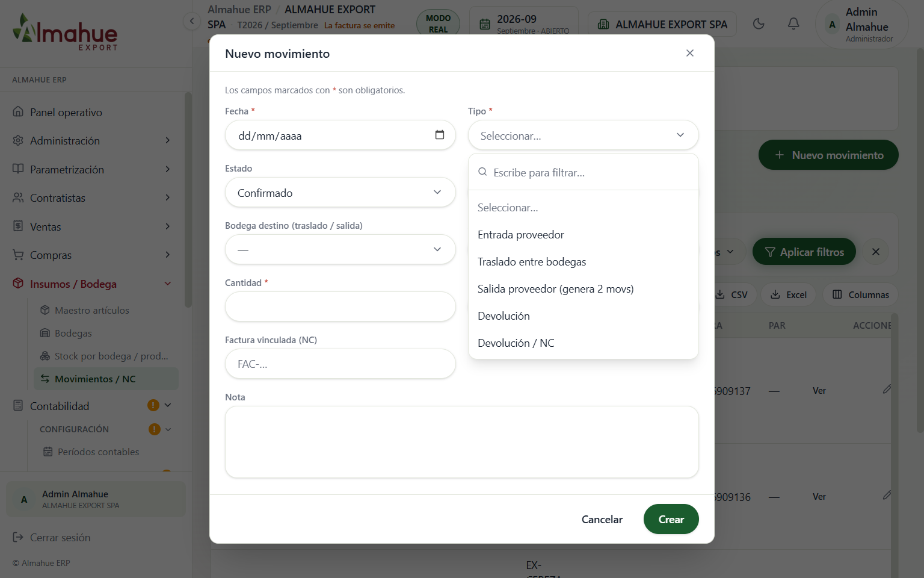The height and width of the screenshot is (578, 924).
Task: Focus the Cantidad input field
Action: pyautogui.click(x=340, y=306)
